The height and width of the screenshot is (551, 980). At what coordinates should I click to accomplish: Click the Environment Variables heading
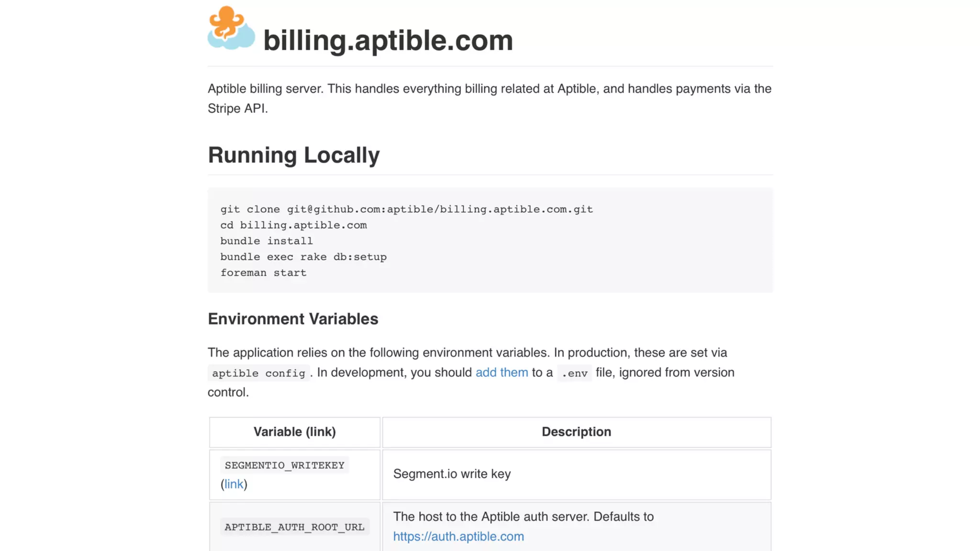click(x=292, y=319)
